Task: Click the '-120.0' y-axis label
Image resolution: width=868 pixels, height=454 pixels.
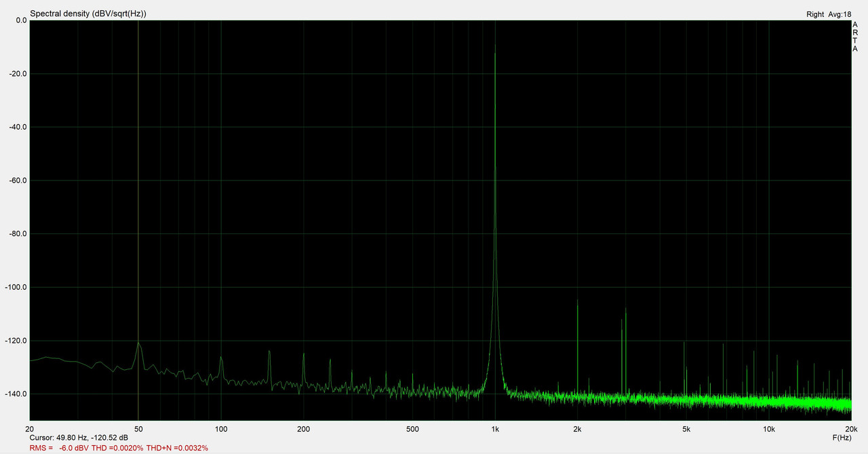Action: [x=16, y=341]
